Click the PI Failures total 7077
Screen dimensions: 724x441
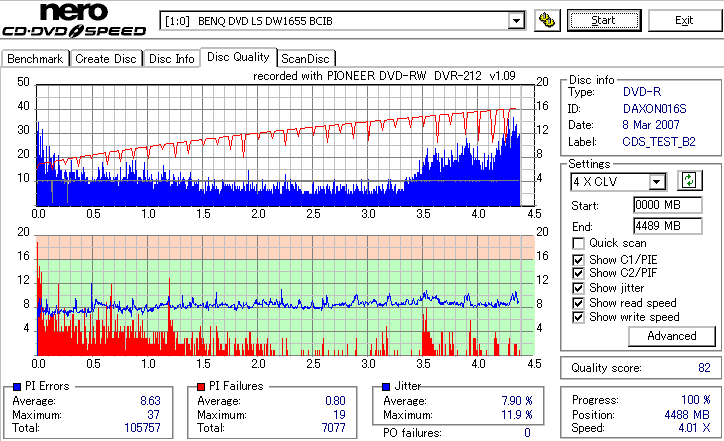(333, 428)
